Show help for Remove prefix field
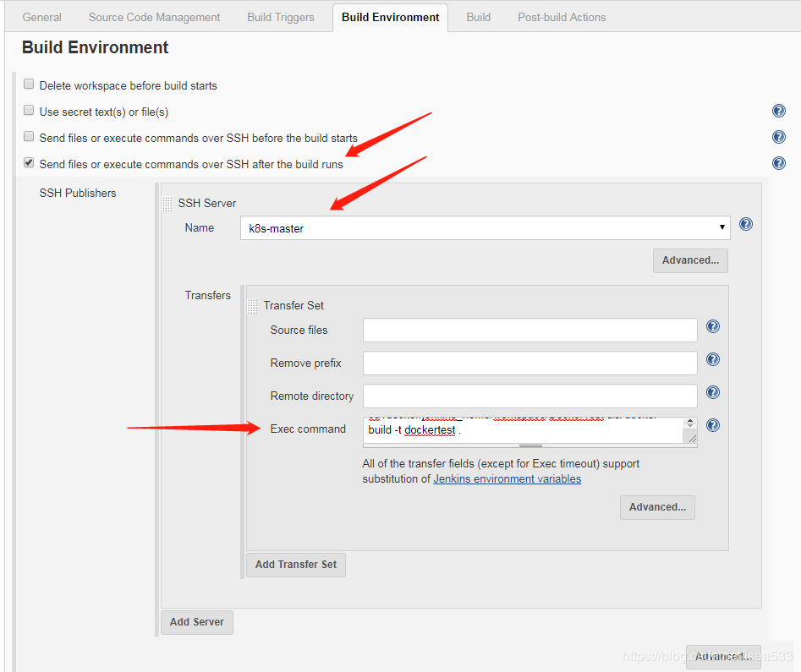 click(x=713, y=360)
